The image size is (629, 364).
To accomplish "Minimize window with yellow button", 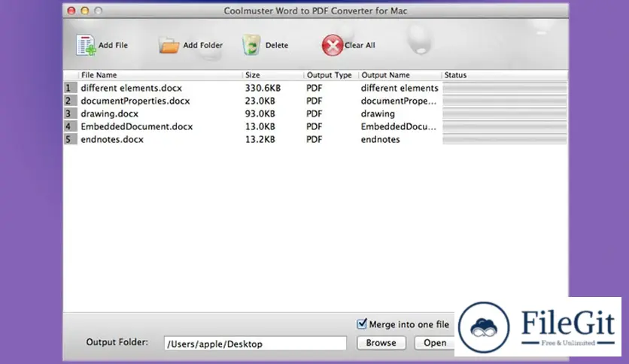I will pyautogui.click(x=84, y=11).
